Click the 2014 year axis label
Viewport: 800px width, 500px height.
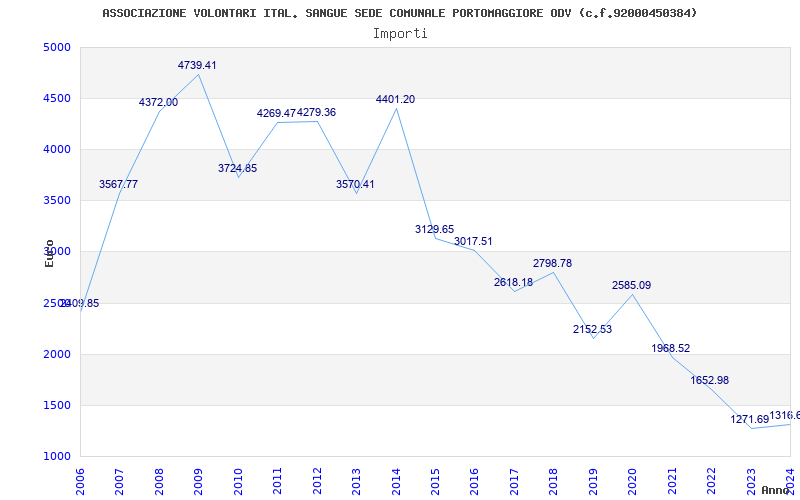pyautogui.click(x=396, y=481)
